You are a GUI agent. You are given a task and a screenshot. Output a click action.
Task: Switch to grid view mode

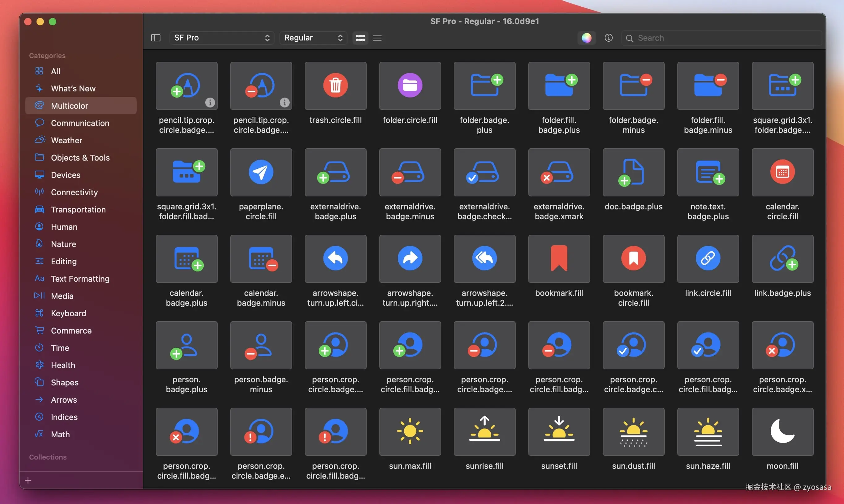pyautogui.click(x=360, y=38)
